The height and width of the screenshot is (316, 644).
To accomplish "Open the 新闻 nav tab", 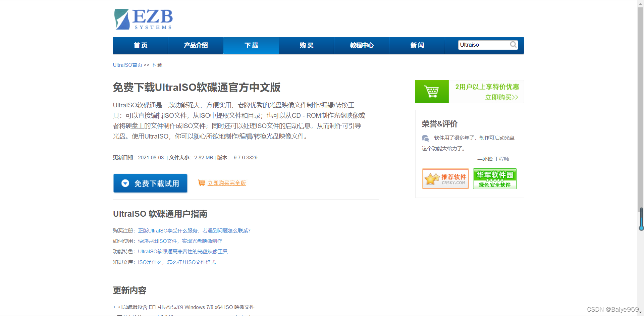I will coord(417,45).
